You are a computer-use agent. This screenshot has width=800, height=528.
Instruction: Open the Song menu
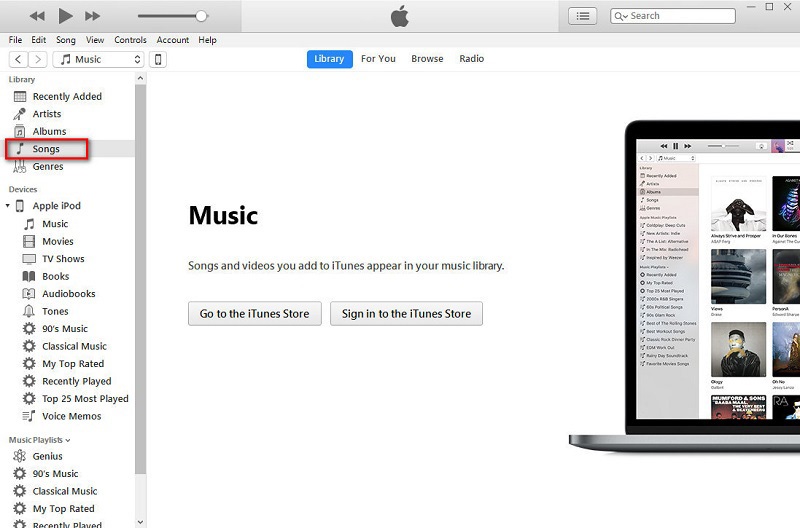coord(66,40)
